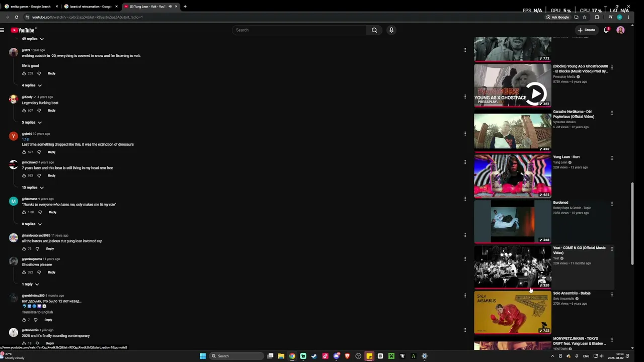
Task: Like the "living in my head rent free" comment
Action: point(24,175)
